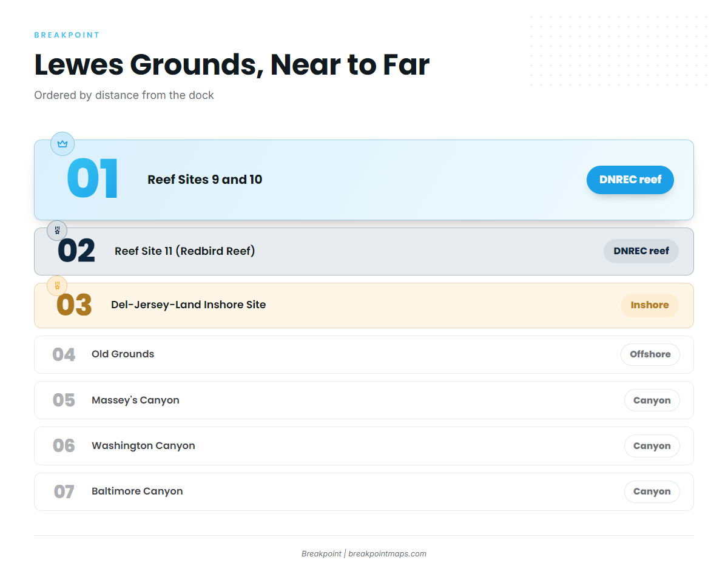728x574 pixels.
Task: Click the Offshore badge on Old Grounds
Action: point(650,354)
